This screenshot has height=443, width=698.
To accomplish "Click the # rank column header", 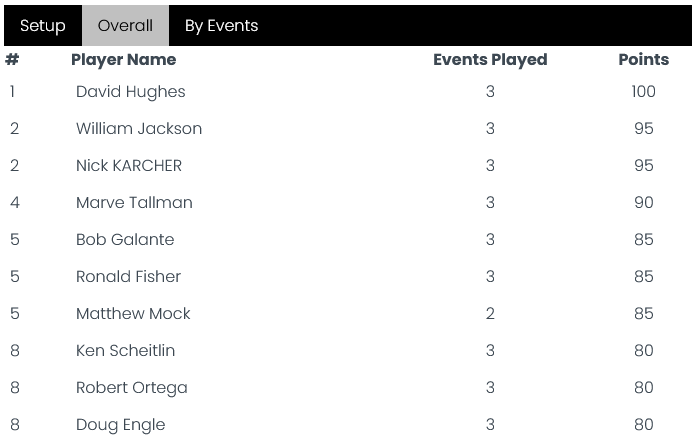I will tap(12, 59).
